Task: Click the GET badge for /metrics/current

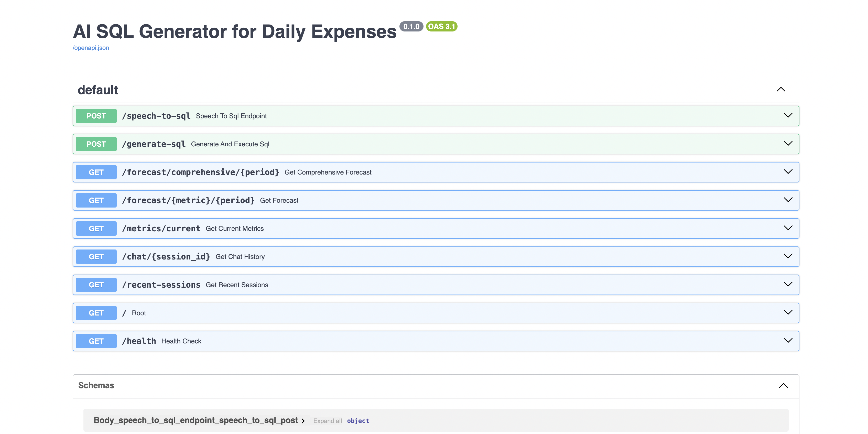Action: coord(96,229)
